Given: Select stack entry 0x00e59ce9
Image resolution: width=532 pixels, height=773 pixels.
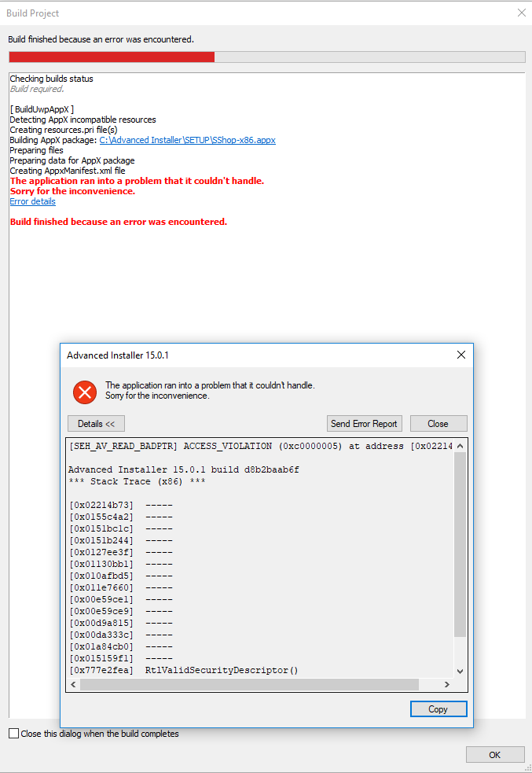Looking at the screenshot, I should click(x=121, y=612).
